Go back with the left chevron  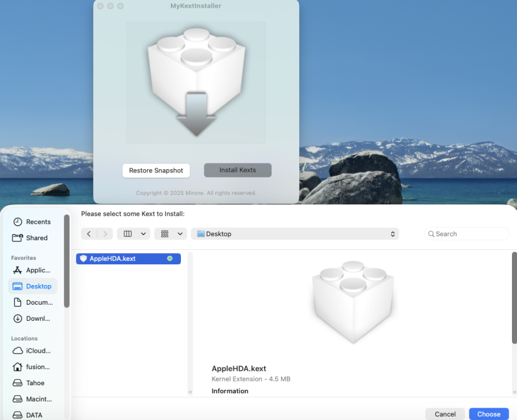click(89, 234)
